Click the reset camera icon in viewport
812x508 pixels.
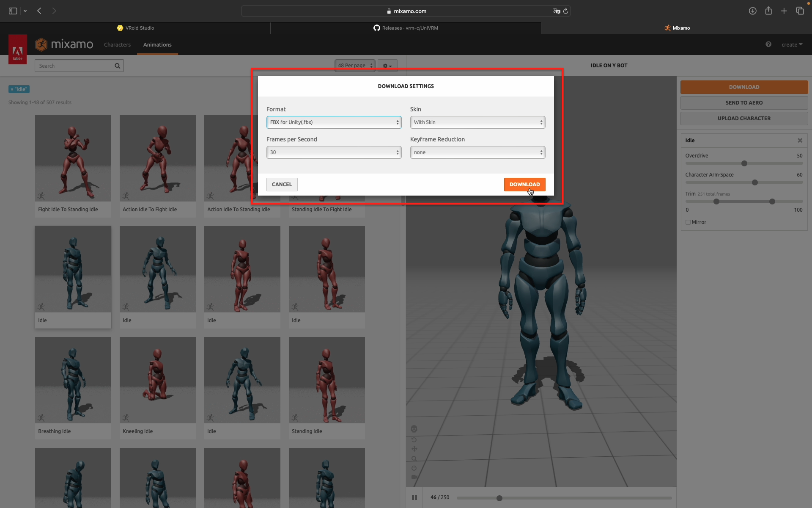pyautogui.click(x=414, y=439)
